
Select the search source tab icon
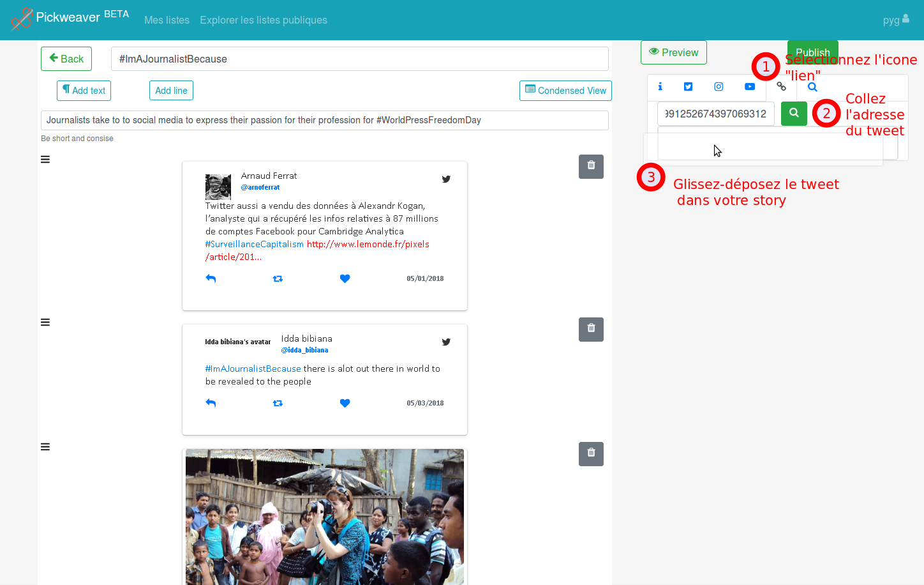[812, 87]
